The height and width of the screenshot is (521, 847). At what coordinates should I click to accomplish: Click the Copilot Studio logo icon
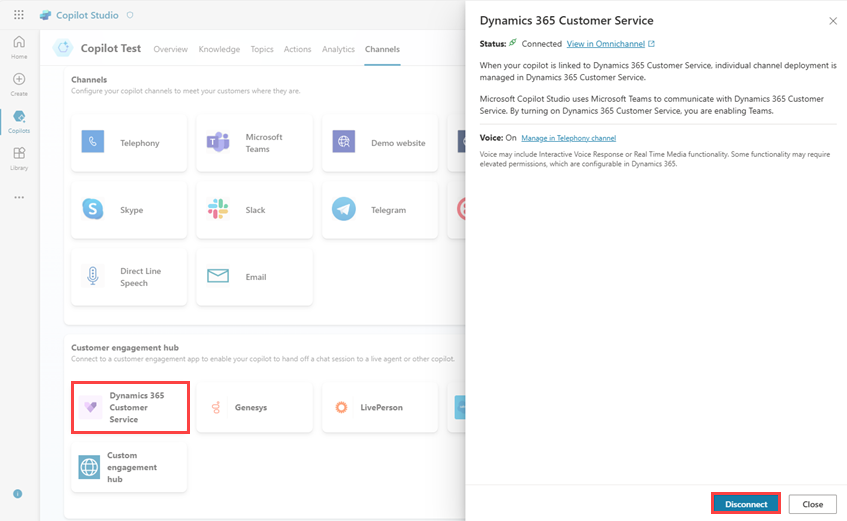pyautogui.click(x=45, y=15)
